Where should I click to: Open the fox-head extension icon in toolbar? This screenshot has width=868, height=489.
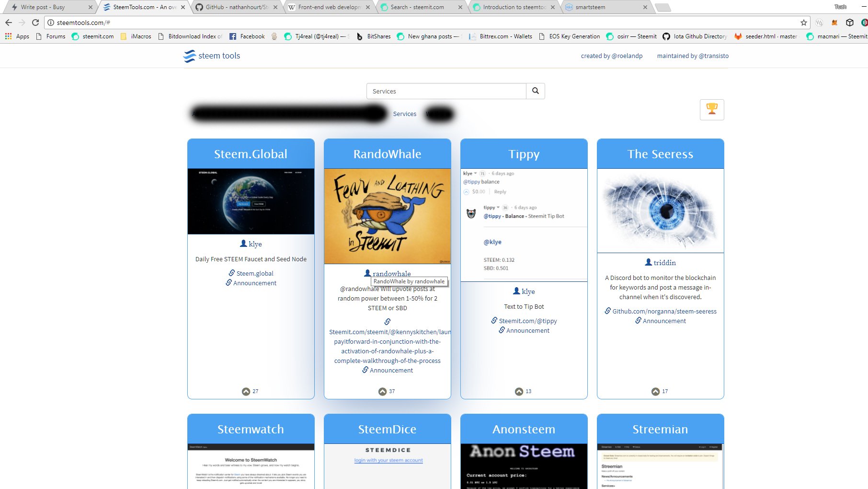834,23
